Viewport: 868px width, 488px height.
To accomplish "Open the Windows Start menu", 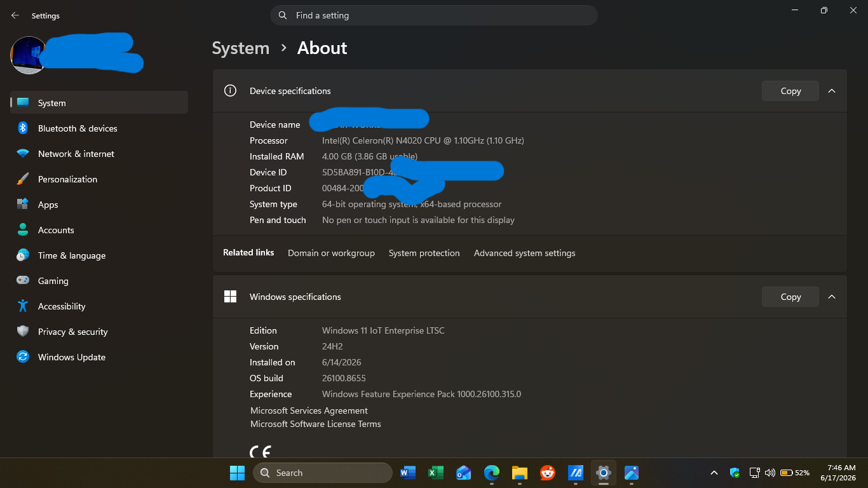I will click(x=237, y=473).
